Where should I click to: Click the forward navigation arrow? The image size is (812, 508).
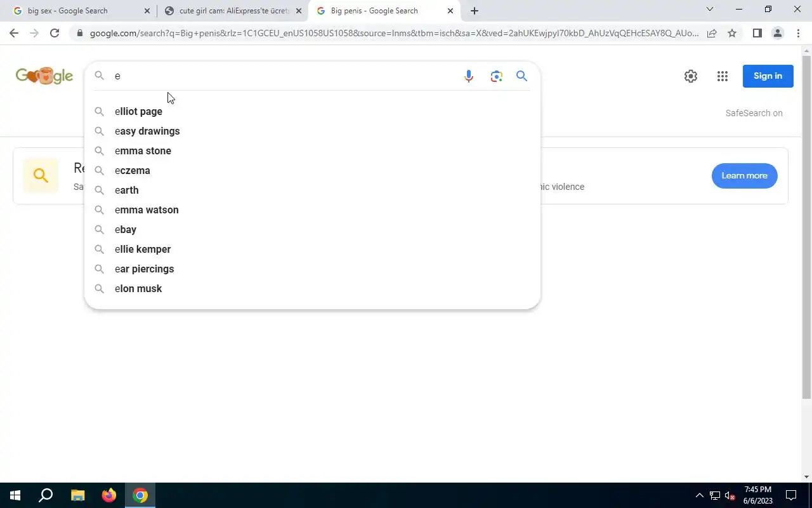34,33
